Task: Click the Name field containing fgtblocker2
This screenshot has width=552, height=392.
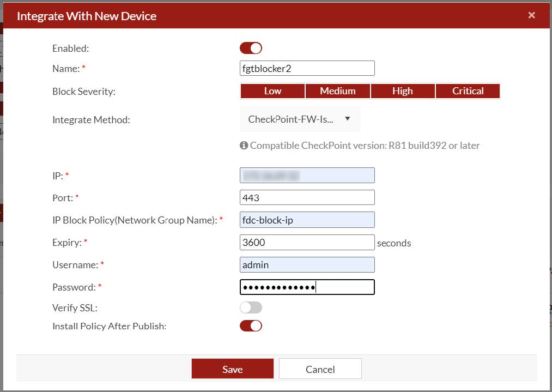Action: tap(307, 68)
